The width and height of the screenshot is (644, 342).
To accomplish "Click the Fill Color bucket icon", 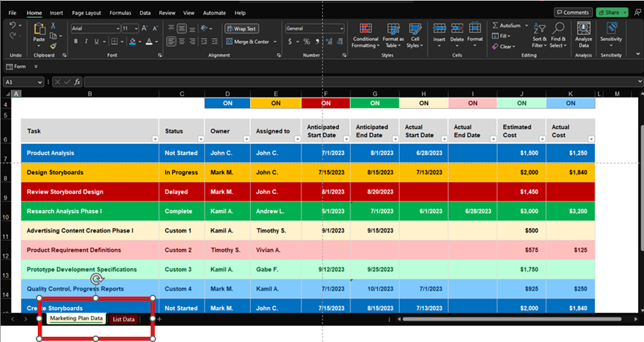I will point(133,42).
